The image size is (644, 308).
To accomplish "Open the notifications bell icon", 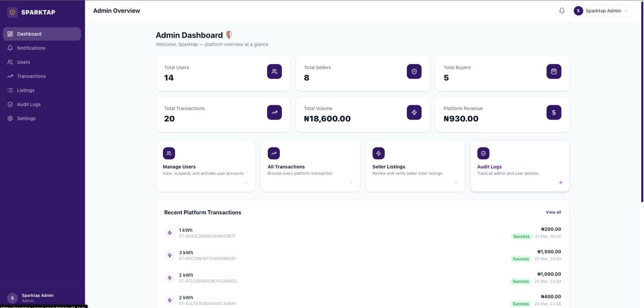I will (562, 11).
